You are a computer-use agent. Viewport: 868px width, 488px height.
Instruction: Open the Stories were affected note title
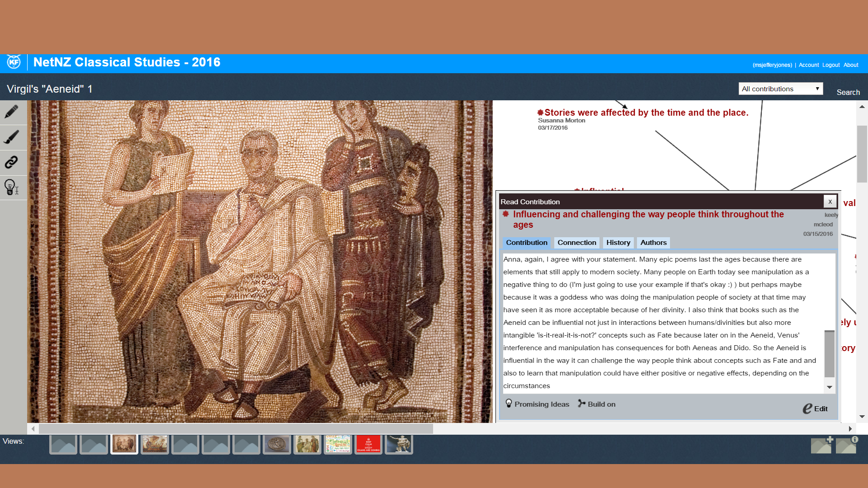pos(646,113)
